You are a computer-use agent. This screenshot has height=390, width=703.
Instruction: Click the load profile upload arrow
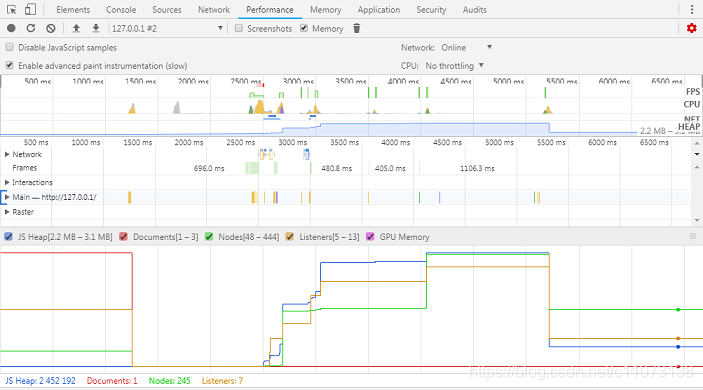[x=76, y=28]
